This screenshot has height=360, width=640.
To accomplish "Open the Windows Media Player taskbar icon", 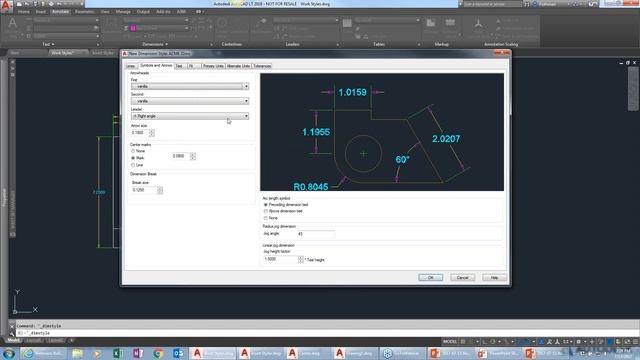I will pos(97,353).
